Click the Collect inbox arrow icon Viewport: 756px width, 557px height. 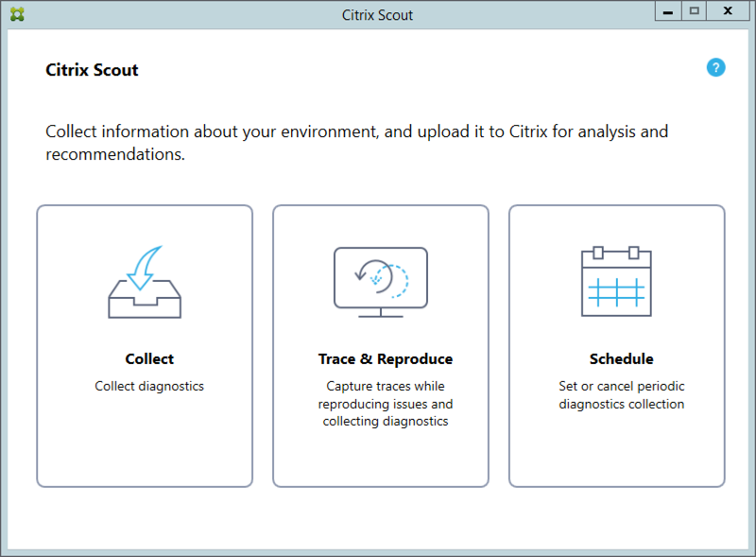[x=145, y=282]
